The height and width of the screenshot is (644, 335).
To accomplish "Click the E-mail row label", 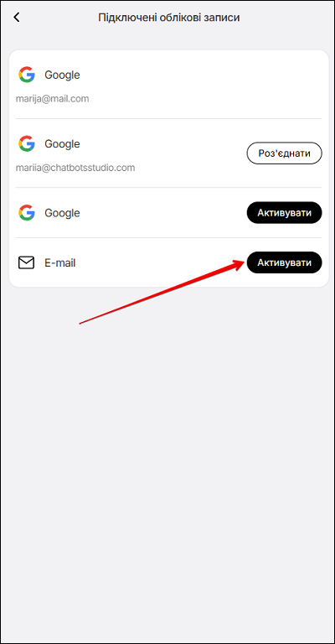I will click(59, 263).
